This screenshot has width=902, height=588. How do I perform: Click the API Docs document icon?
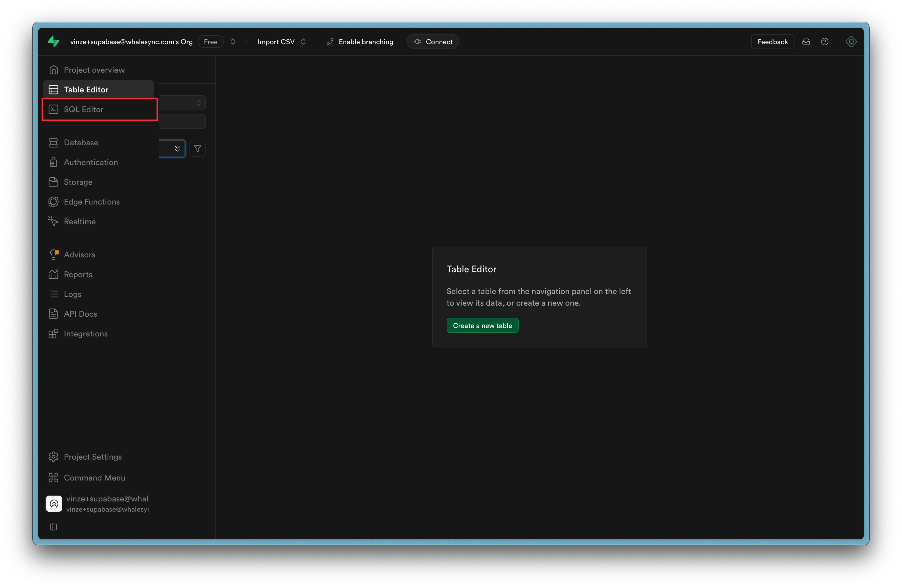(53, 314)
